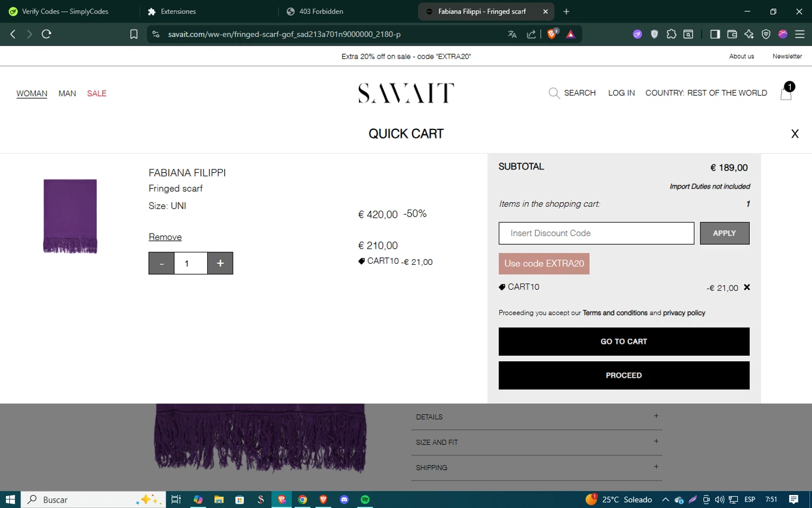Click the SAVAIT logo
The image size is (812, 508).
(406, 93)
